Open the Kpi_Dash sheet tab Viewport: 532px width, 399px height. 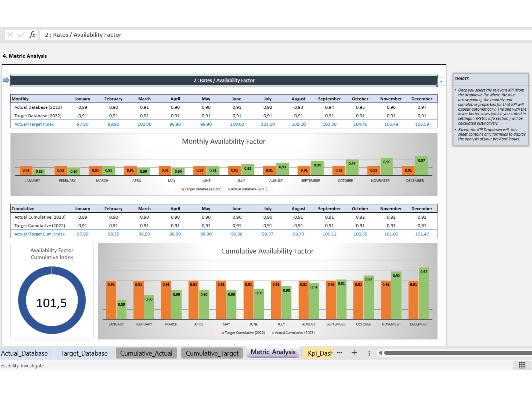pos(318,353)
